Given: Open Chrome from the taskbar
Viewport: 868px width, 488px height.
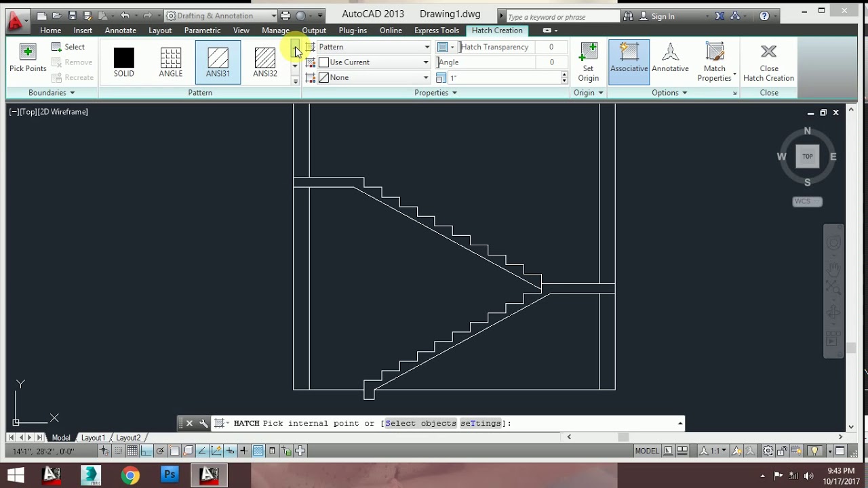Looking at the screenshot, I should 130,476.
